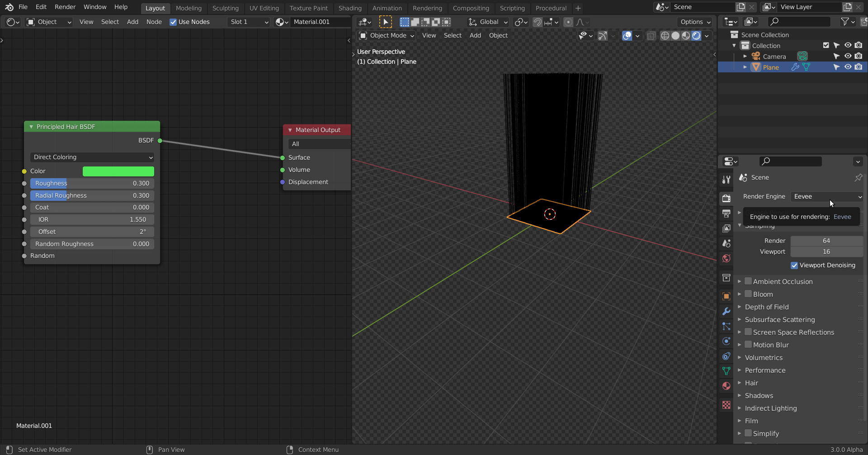Open World properties globe tab
The width and height of the screenshot is (868, 455).
pyautogui.click(x=726, y=258)
